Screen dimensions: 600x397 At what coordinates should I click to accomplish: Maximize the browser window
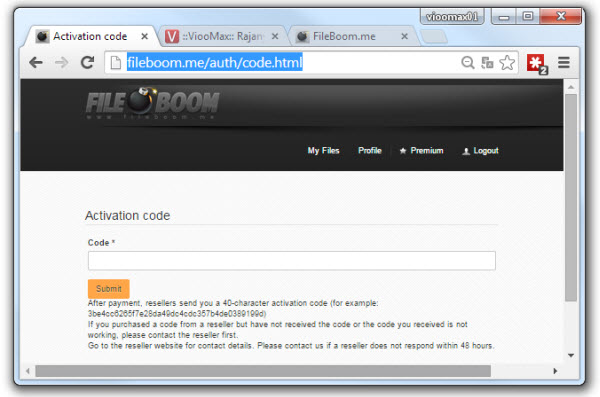tap(528, 16)
